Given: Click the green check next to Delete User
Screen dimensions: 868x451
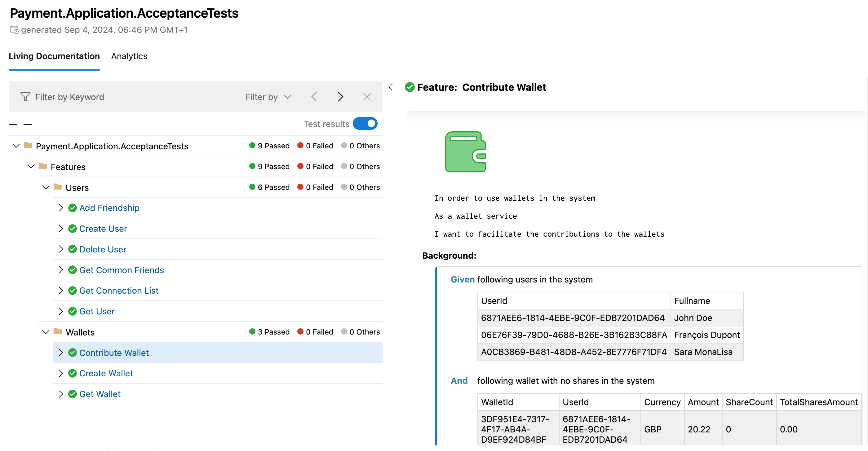Looking at the screenshot, I should [x=73, y=249].
